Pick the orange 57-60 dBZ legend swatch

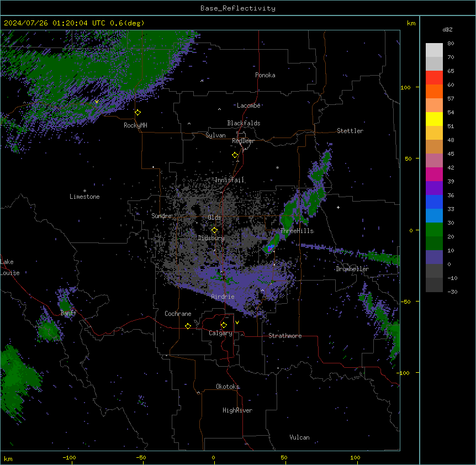point(434,92)
